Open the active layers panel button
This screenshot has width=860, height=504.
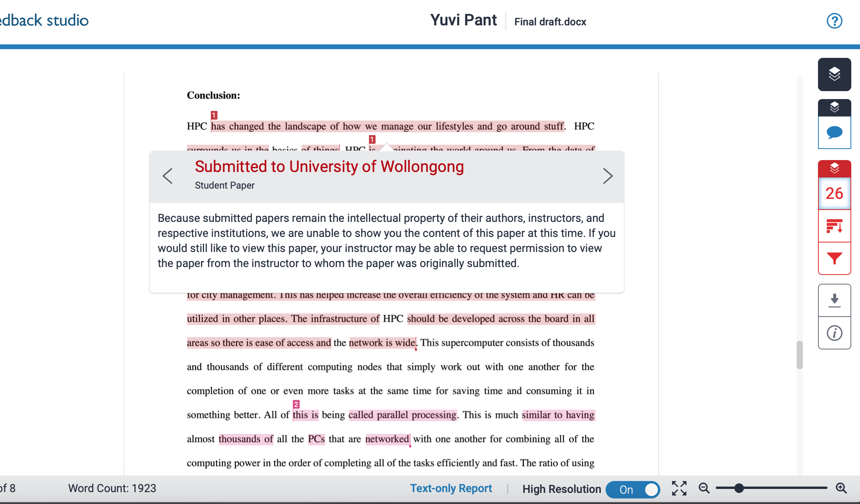[834, 74]
